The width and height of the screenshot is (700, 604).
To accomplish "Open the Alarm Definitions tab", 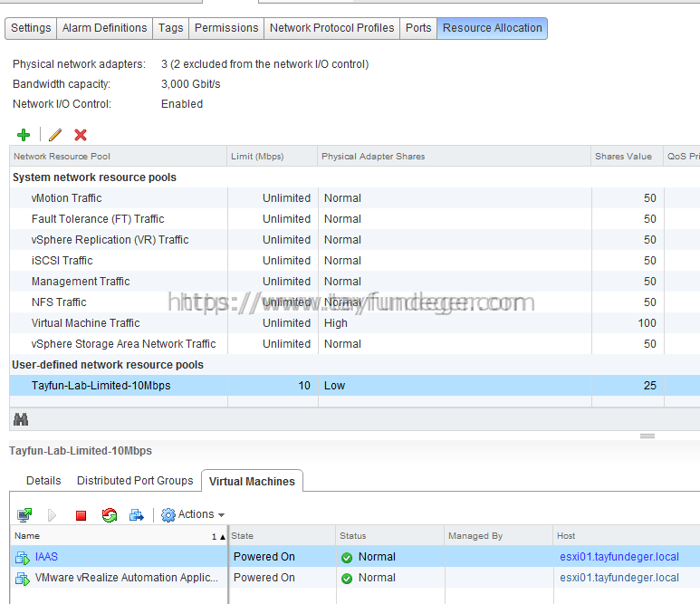I will [104, 28].
